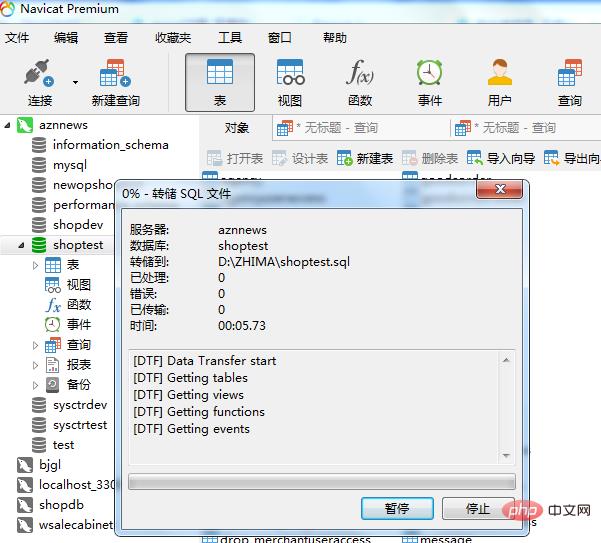
Task: Select the information_schema database
Action: (x=100, y=145)
